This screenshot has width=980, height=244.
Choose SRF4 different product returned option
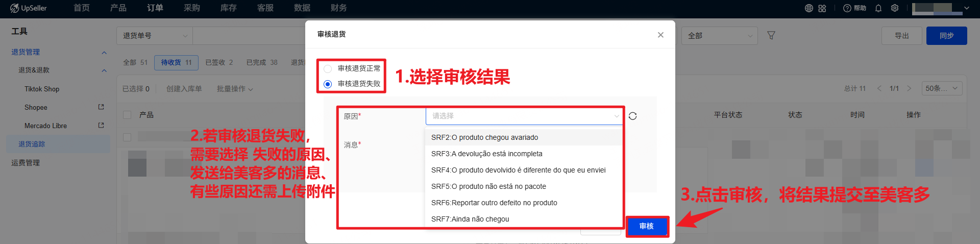pos(518,170)
